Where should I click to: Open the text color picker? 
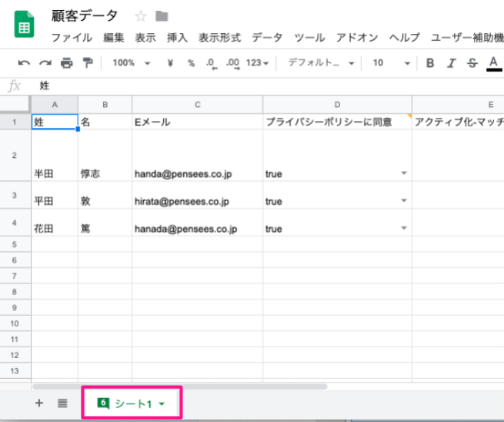pyautogui.click(x=493, y=63)
